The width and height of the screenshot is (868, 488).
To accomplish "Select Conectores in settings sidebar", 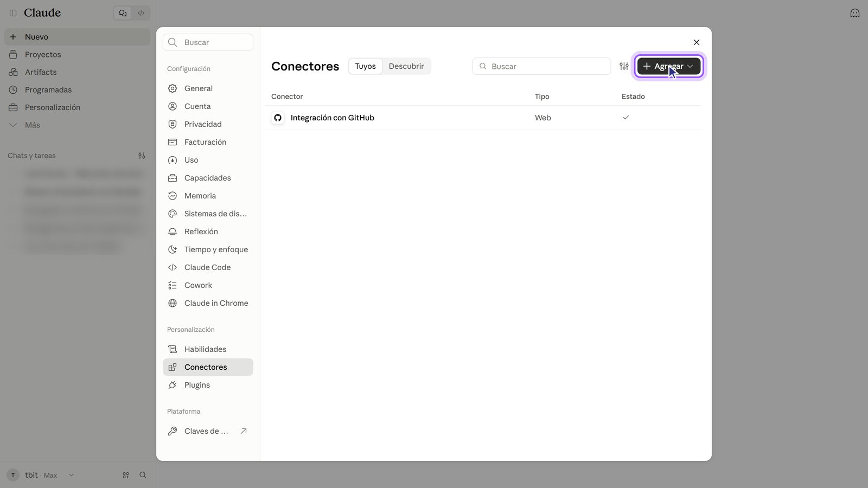I will (208, 367).
